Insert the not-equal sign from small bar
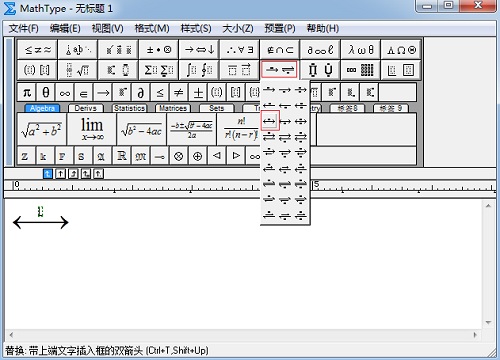Screen dimensions: 500x360 pyautogui.click(x=179, y=93)
